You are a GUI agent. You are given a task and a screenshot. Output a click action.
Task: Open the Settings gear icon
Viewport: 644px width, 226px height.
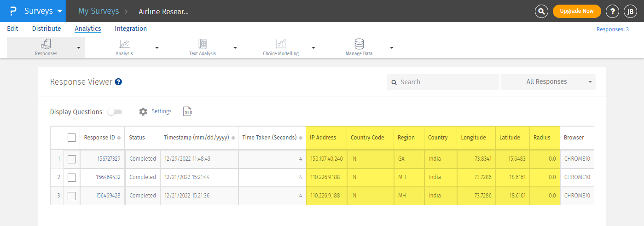pyautogui.click(x=143, y=111)
